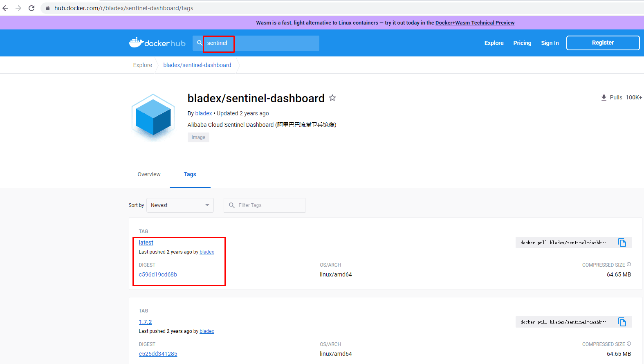
Task: Click the Filter Tags magnifier icon
Action: 232,205
